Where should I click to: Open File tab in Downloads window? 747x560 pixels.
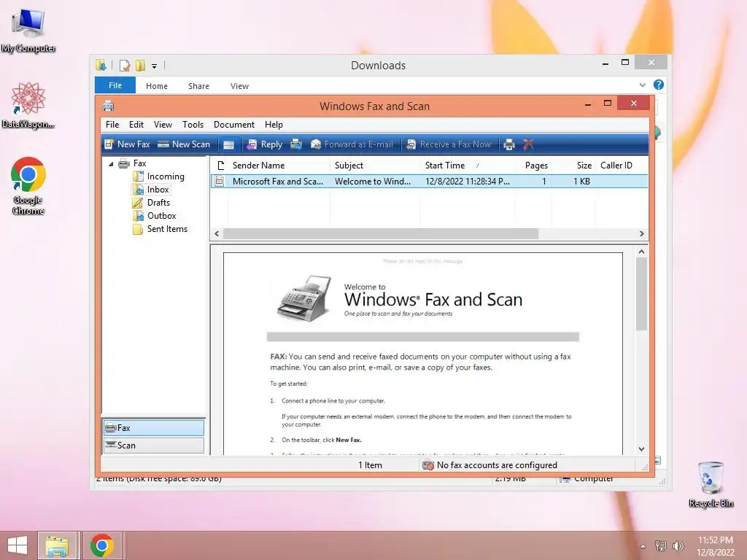coord(115,85)
